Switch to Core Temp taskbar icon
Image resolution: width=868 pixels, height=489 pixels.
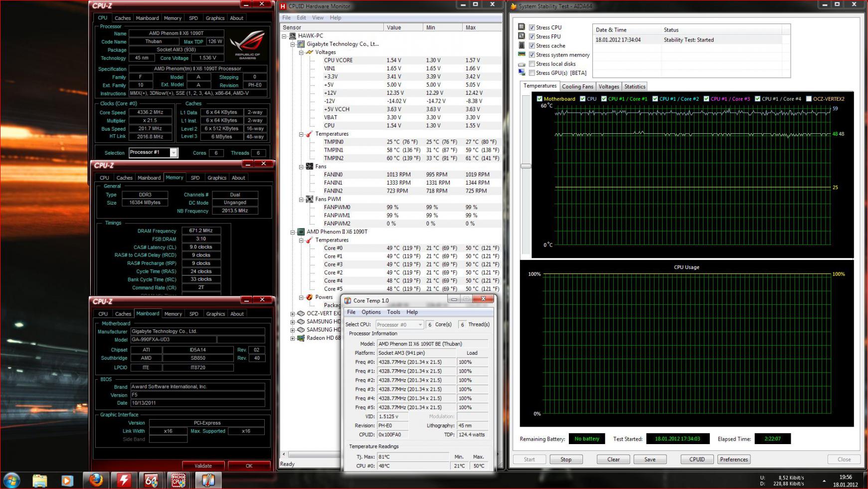tap(208, 481)
